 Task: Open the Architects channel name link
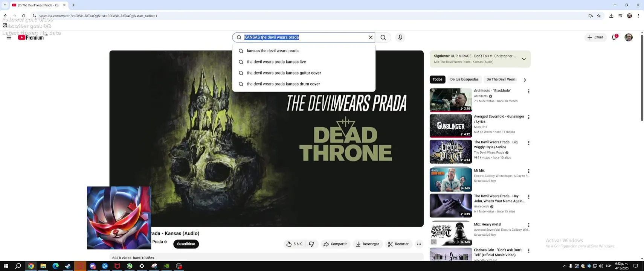coord(481,96)
